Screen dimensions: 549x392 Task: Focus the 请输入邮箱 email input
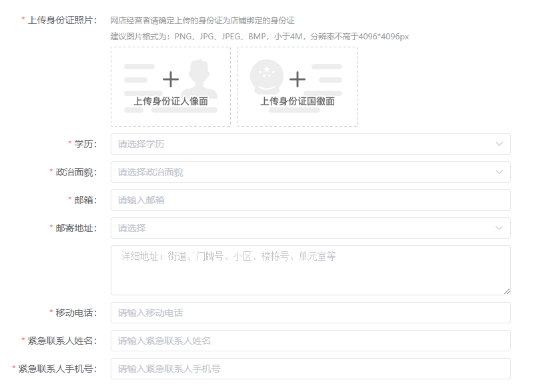[x=310, y=200]
